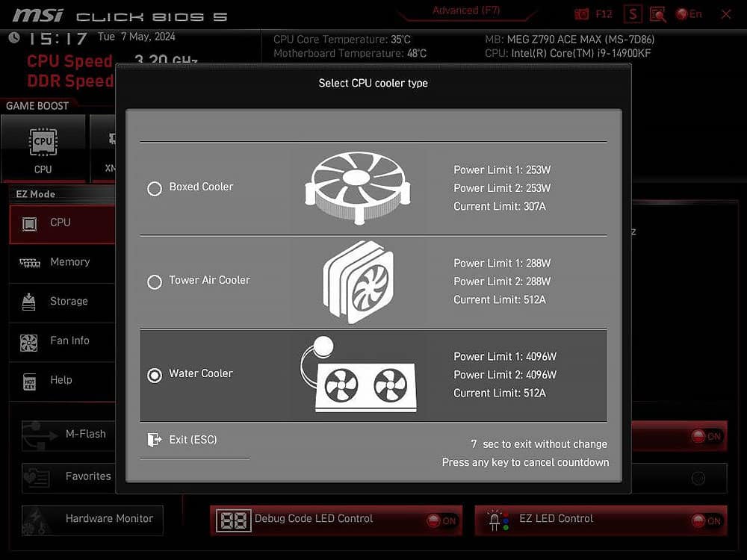Click the screenshot camera icon near F12
Viewport: 747px width, 560px height.
point(581,14)
